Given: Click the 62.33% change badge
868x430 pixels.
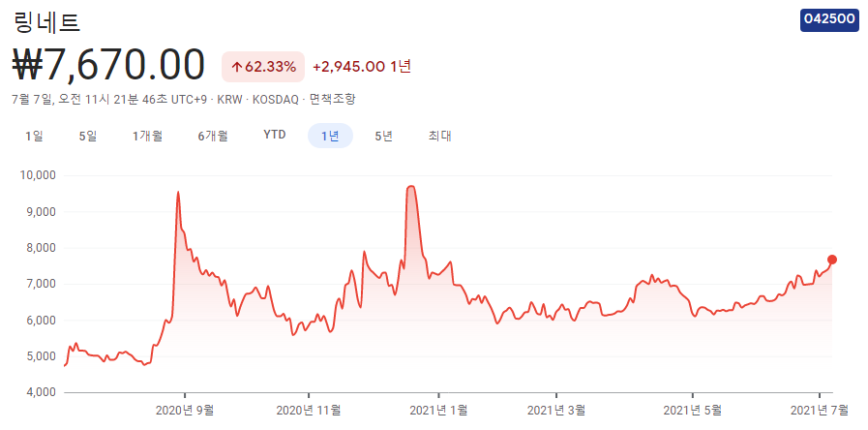Looking at the screenshot, I should 263,67.
